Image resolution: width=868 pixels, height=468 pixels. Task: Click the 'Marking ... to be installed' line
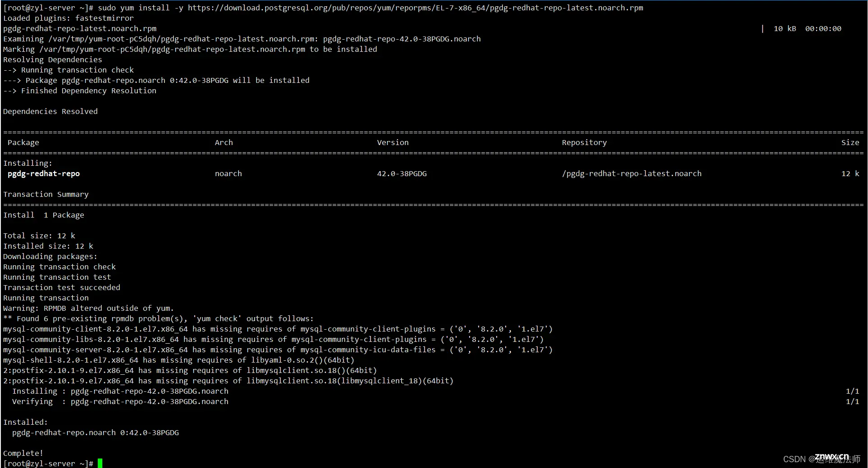click(190, 49)
